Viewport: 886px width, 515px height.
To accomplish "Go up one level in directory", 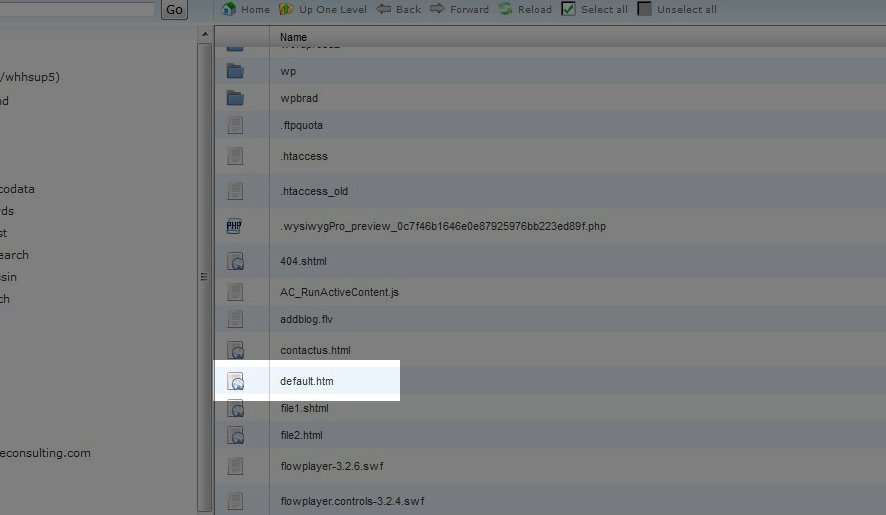I will point(287,9).
